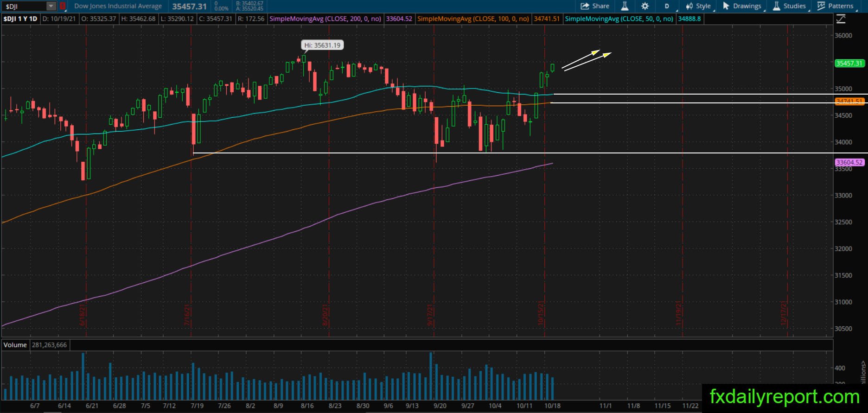Click the 10/15/21 expiration date marker

(x=541, y=313)
